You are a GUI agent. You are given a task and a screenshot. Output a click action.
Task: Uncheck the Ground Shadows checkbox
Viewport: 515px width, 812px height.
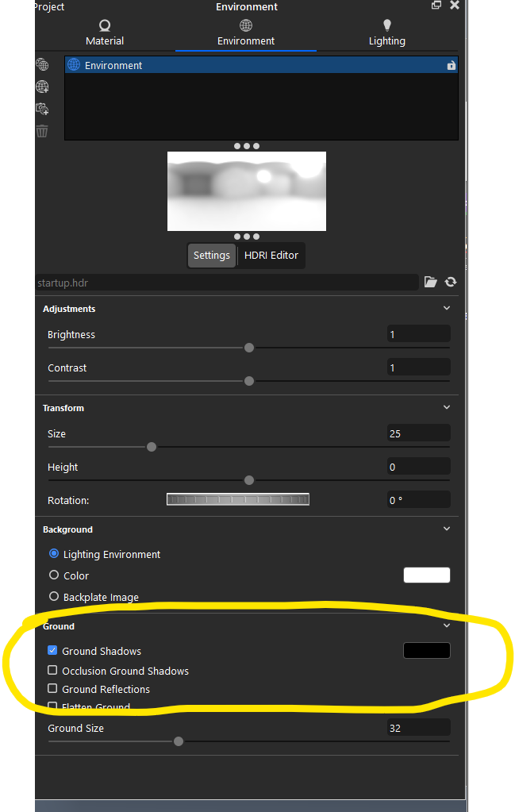52,650
